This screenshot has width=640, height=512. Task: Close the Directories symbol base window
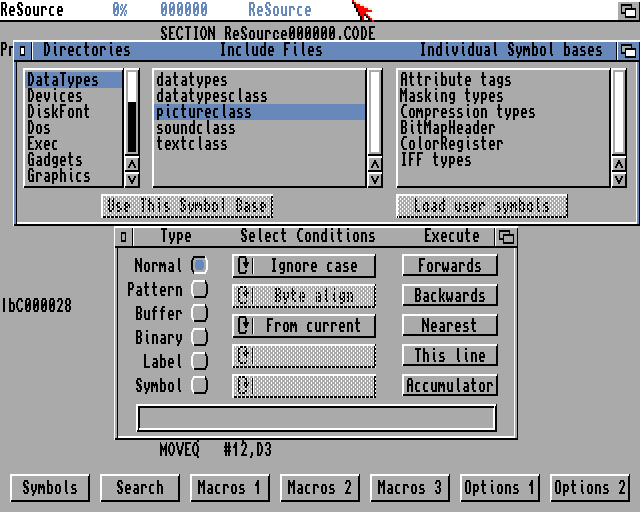click(x=22, y=51)
